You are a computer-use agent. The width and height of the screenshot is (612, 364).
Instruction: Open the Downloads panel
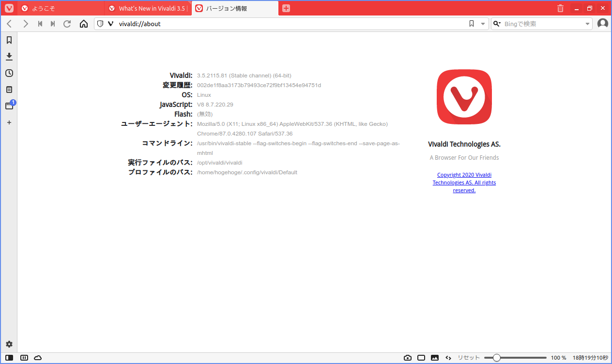9,57
